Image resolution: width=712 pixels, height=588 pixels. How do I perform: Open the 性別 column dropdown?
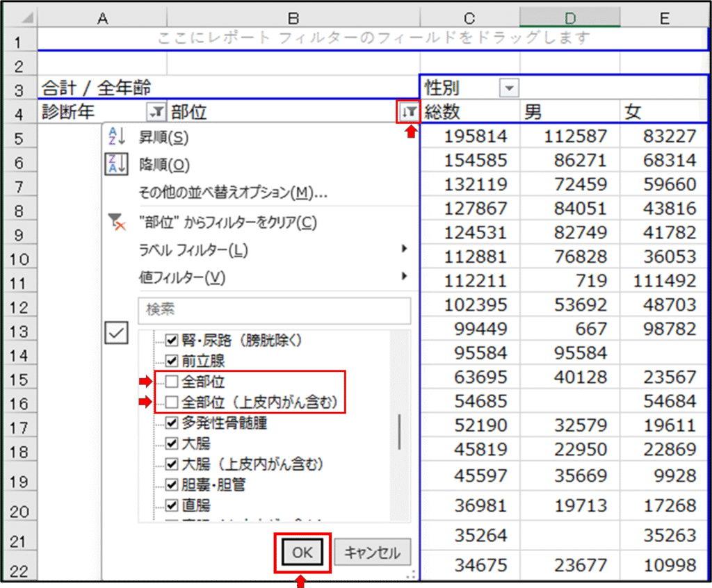point(509,88)
